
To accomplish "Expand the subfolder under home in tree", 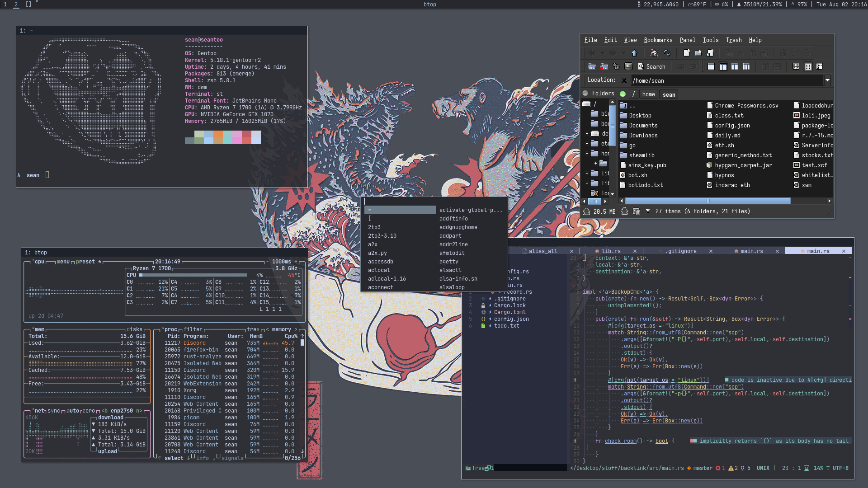I will pos(595,164).
